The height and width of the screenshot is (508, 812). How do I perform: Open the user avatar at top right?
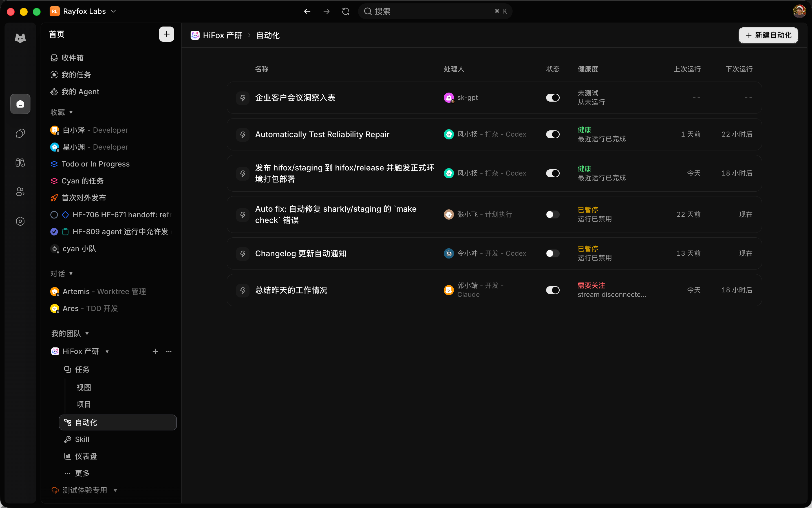pos(800,11)
